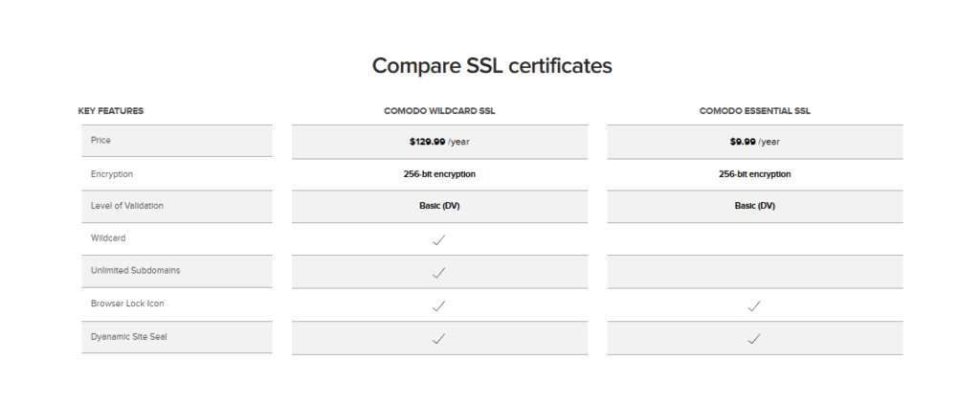Click the Key Features column header
The width and height of the screenshot is (980, 406).
pyautogui.click(x=111, y=111)
